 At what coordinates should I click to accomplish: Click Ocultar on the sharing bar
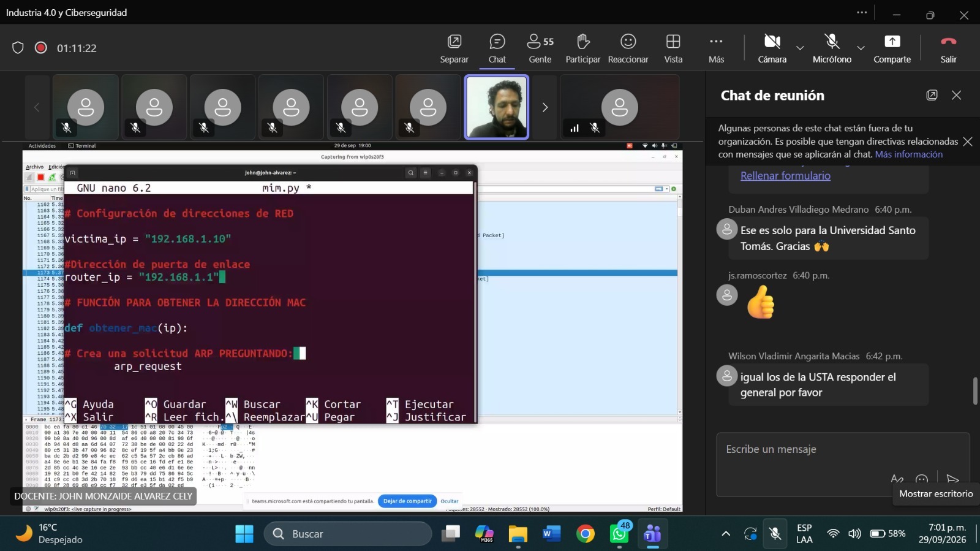pyautogui.click(x=450, y=501)
